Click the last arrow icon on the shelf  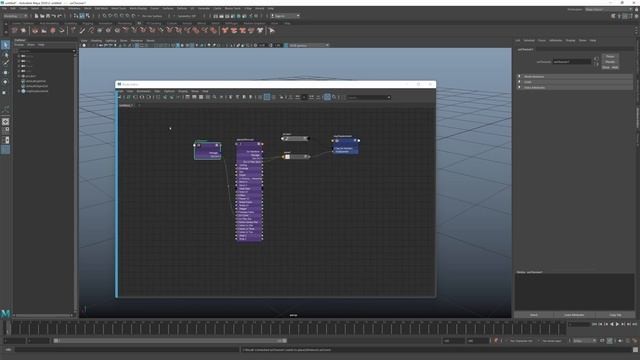[272, 30]
